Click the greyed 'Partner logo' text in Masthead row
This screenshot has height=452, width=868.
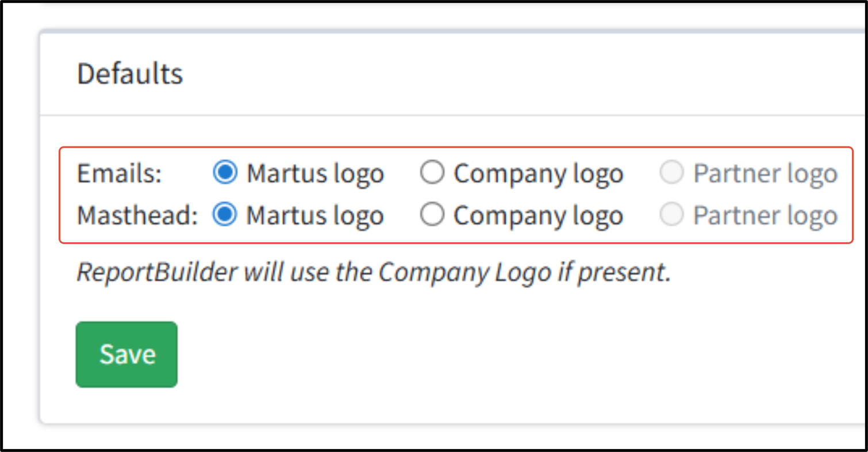(765, 216)
